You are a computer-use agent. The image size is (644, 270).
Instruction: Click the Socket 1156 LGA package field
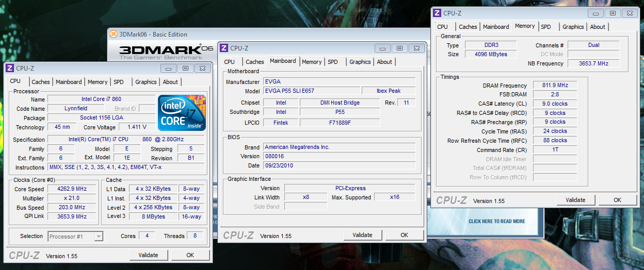tap(101, 117)
